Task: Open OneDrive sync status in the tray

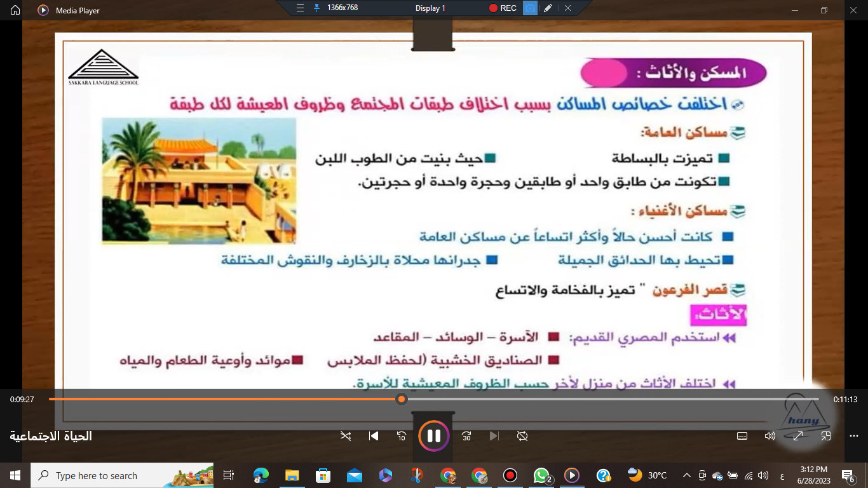Action: click(717, 475)
